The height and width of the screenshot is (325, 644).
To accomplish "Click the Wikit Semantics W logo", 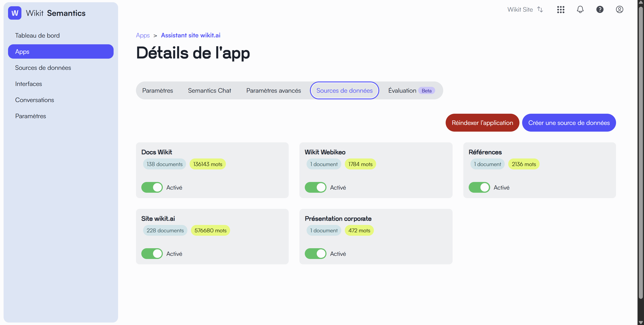I will 15,13.
